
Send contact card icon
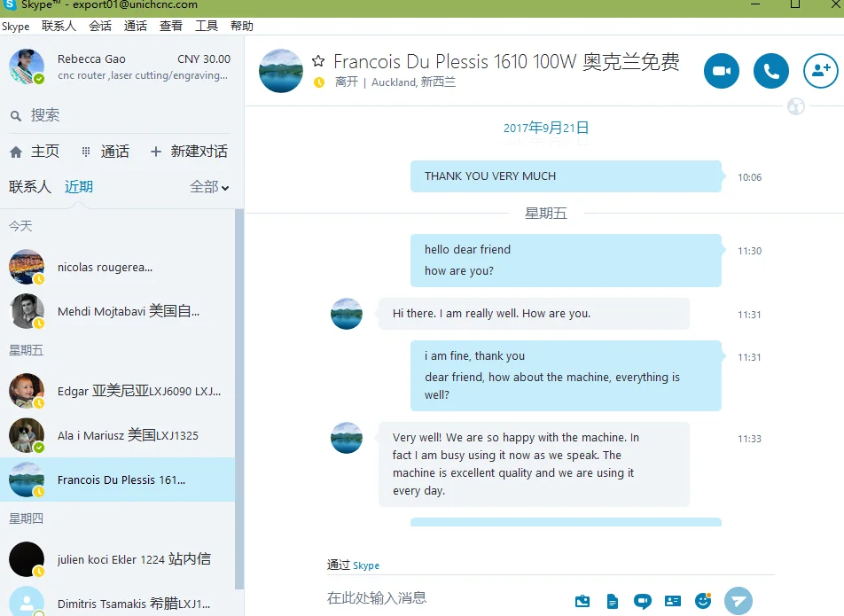[x=672, y=601]
